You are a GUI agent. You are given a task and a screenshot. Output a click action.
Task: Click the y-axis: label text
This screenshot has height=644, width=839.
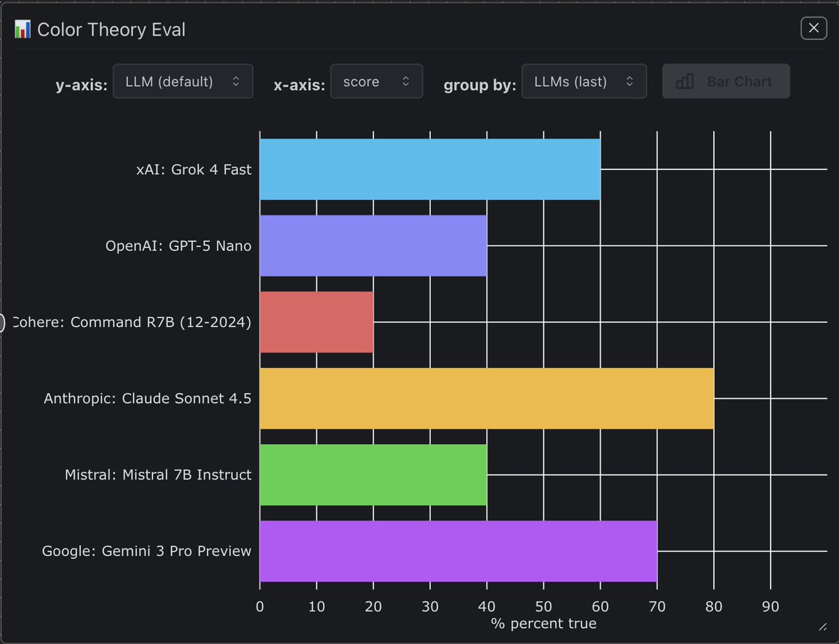[x=81, y=85]
